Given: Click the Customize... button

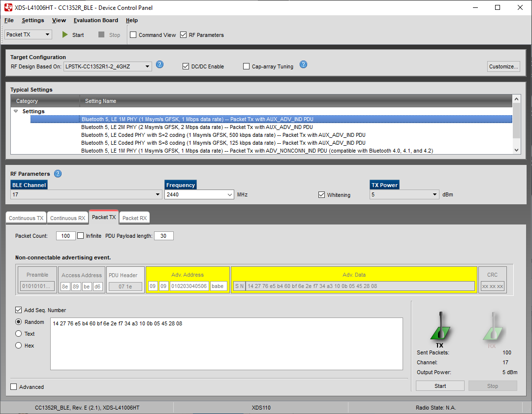Looking at the screenshot, I should coord(503,66).
